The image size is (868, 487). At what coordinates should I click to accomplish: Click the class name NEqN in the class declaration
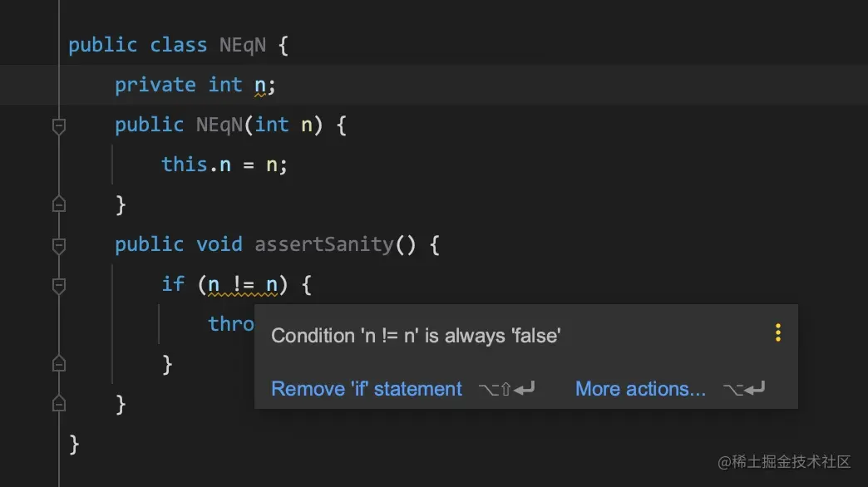(x=243, y=45)
